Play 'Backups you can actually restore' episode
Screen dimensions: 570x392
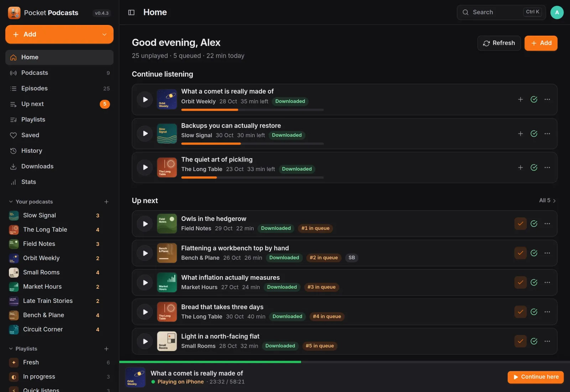coord(145,134)
